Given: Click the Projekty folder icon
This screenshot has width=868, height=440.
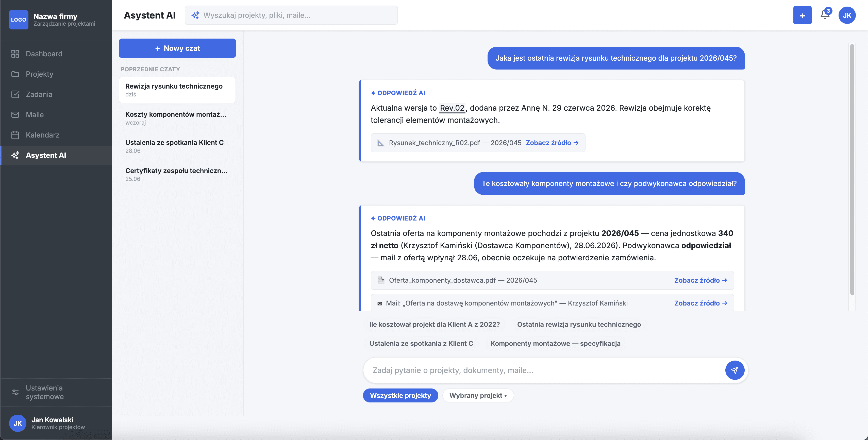Looking at the screenshot, I should click(x=15, y=74).
